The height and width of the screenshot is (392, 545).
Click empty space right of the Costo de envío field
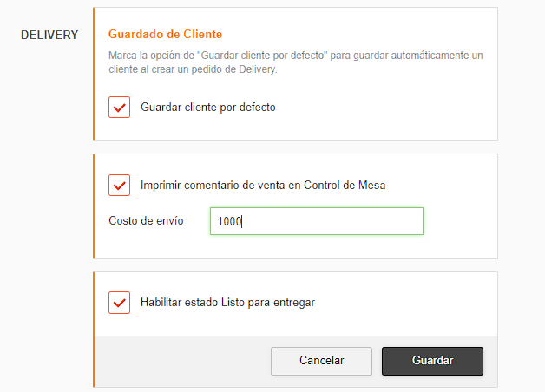point(460,221)
